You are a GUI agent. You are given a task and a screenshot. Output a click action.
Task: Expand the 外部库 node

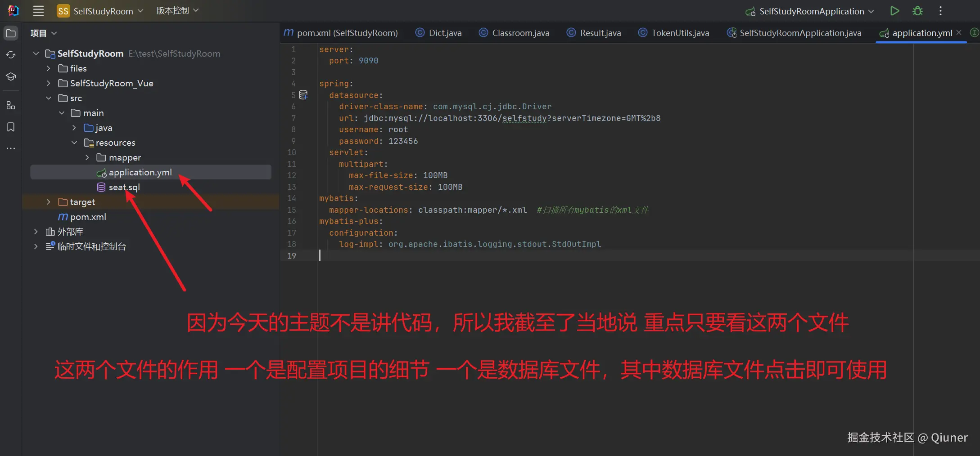(36, 232)
